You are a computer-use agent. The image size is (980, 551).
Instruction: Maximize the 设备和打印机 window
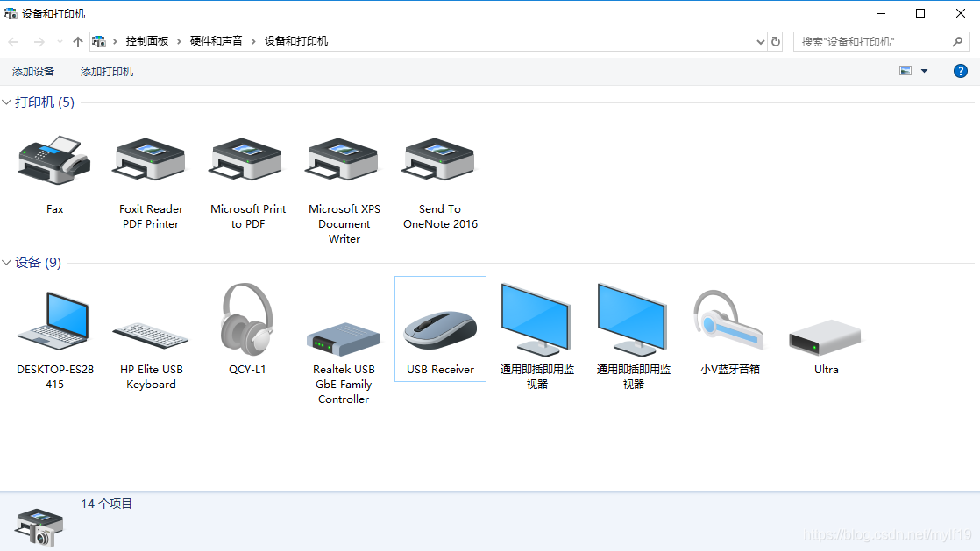pyautogui.click(x=920, y=13)
